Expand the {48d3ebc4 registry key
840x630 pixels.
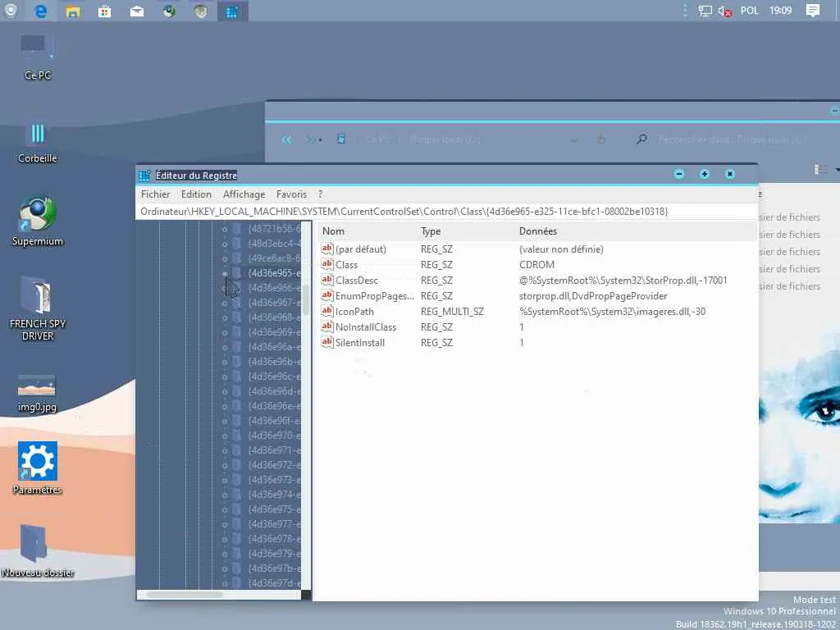pos(225,244)
